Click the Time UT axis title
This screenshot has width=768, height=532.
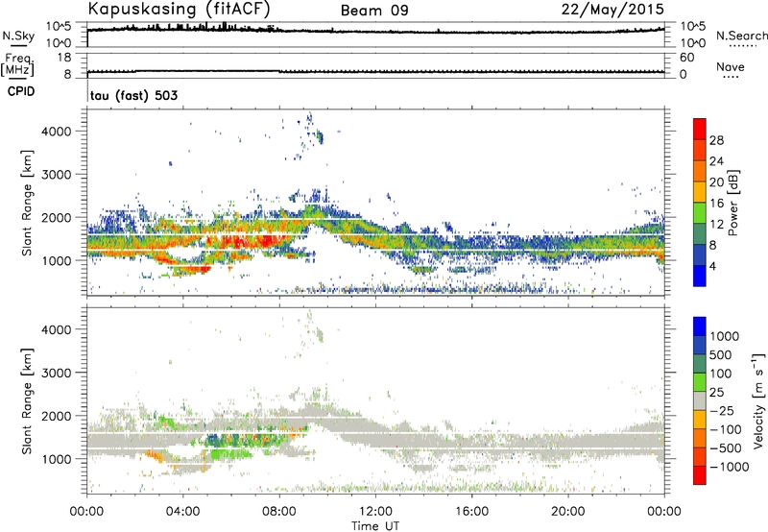(375, 526)
